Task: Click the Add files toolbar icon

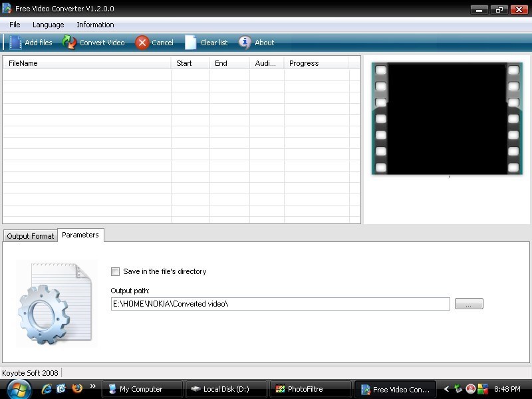Action: 15,43
